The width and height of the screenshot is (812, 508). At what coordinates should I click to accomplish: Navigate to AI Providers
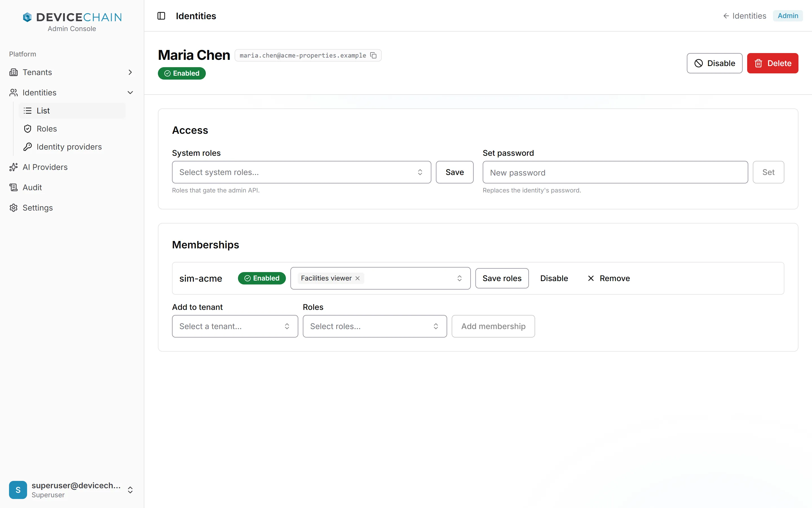pos(71,167)
